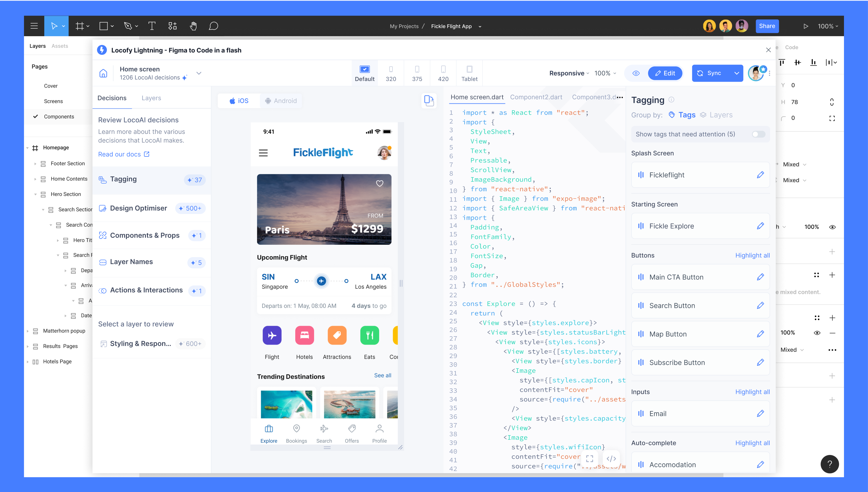Switch to Layers tab in Locofy
The width and height of the screenshot is (868, 492).
tap(151, 98)
